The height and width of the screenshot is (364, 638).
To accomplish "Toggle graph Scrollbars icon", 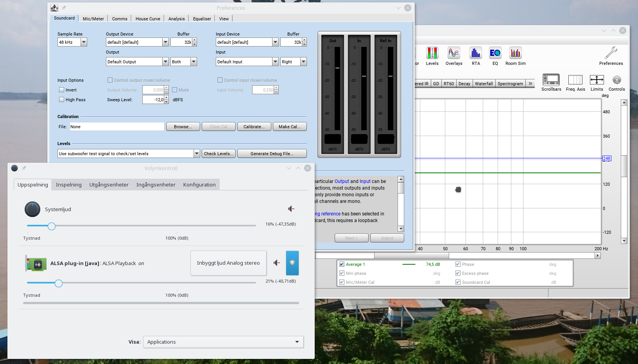I will click(x=551, y=80).
